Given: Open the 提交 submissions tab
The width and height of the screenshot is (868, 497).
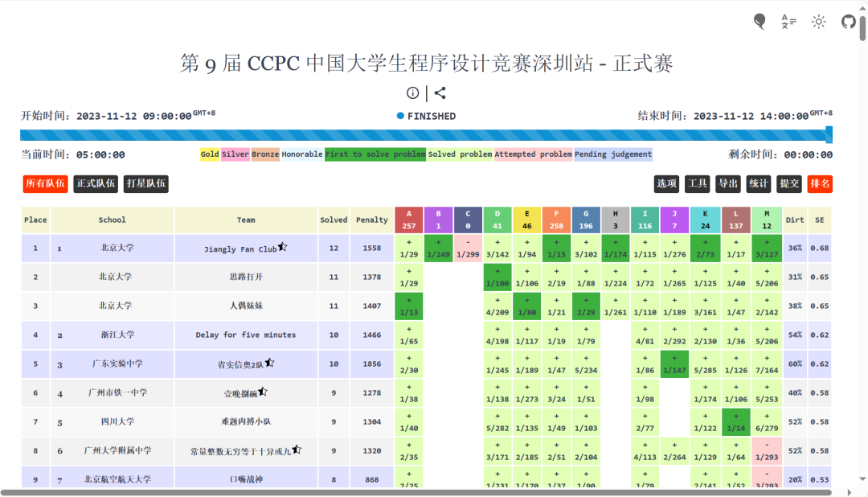Looking at the screenshot, I should coord(789,184).
